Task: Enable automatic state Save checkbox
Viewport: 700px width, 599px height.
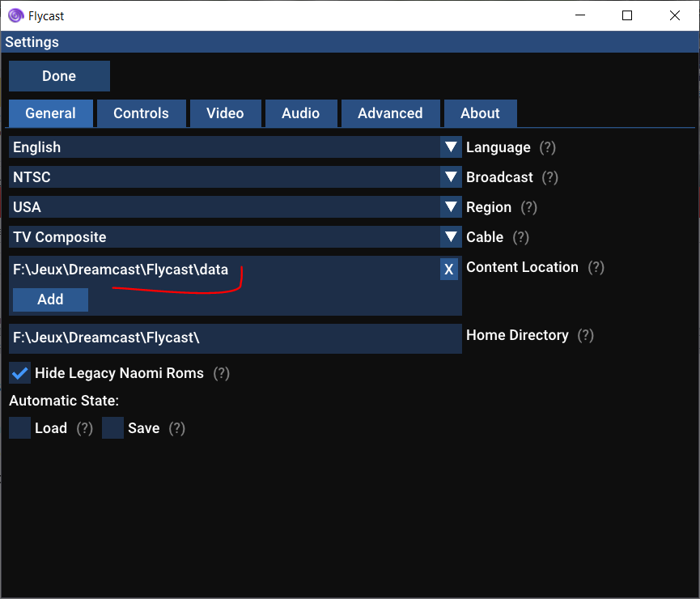Action: point(112,428)
